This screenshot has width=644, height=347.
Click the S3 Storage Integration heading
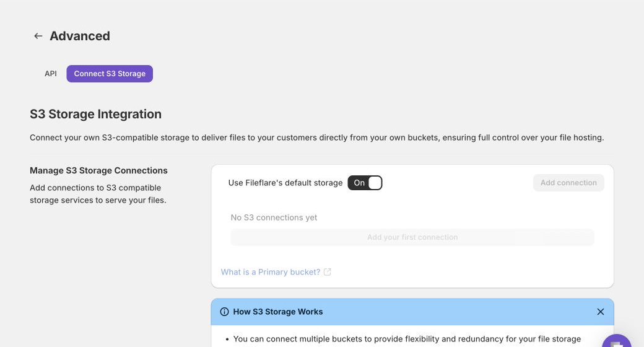point(96,114)
